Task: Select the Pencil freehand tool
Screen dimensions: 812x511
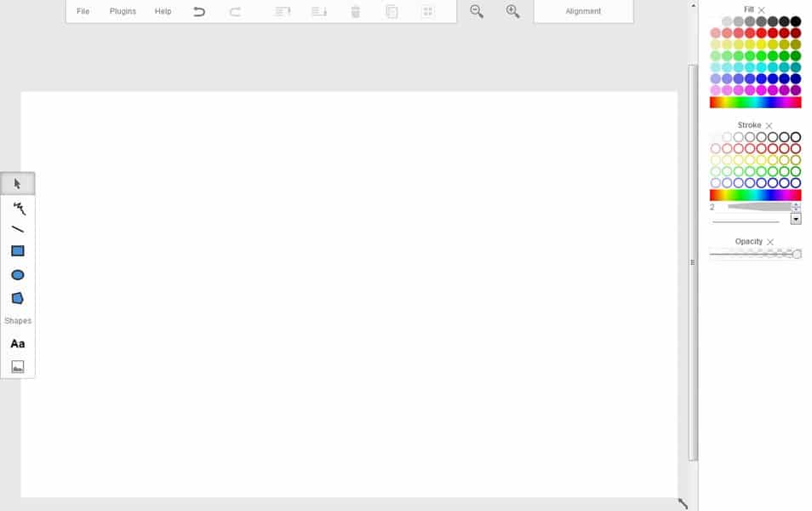Action: click(18, 207)
